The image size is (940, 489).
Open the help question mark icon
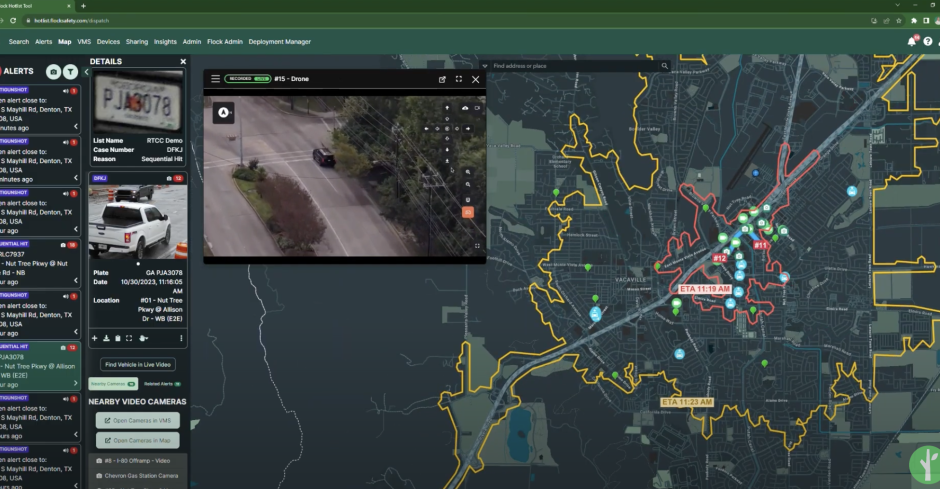(927, 41)
